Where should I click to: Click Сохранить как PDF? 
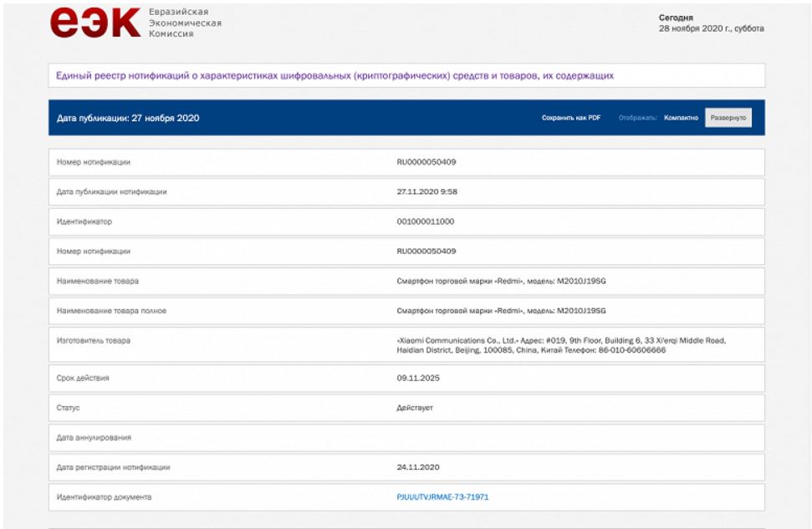(570, 118)
